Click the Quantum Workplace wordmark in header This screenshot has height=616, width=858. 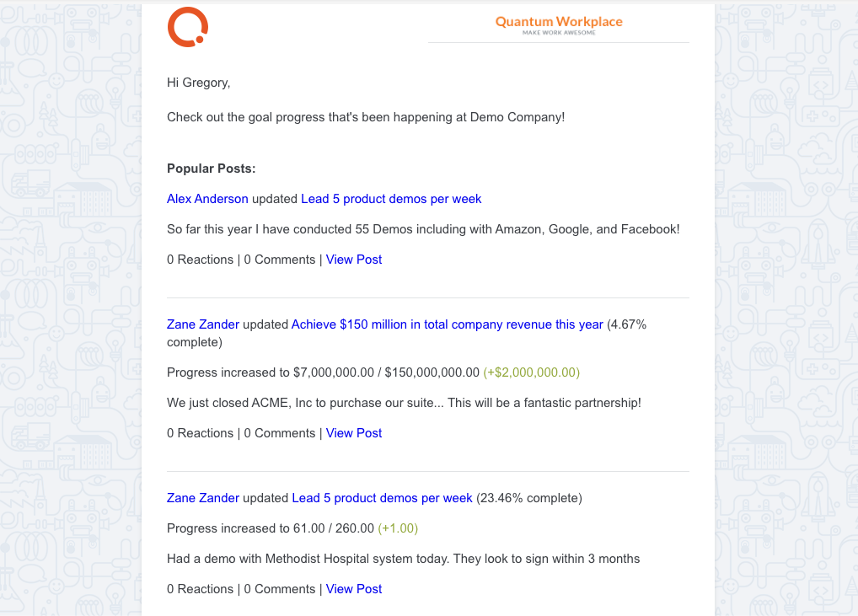559,21
